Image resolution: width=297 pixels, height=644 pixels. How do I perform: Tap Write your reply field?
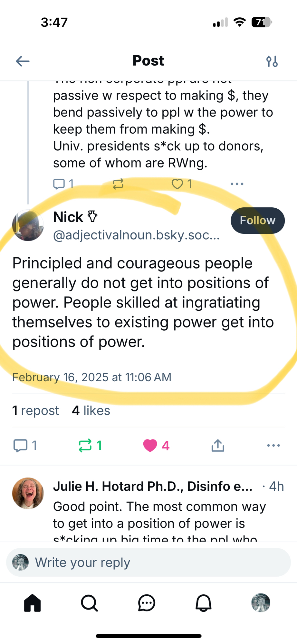pos(148,563)
